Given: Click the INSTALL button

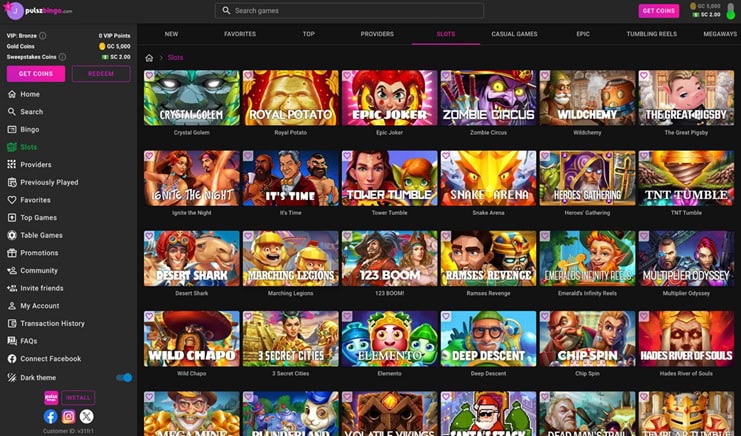Looking at the screenshot, I should point(78,398).
